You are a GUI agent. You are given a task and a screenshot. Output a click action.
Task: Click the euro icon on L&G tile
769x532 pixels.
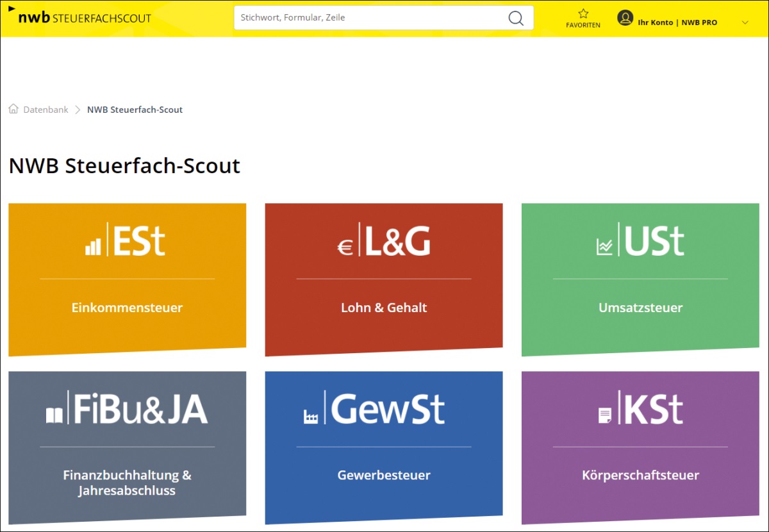click(x=345, y=248)
